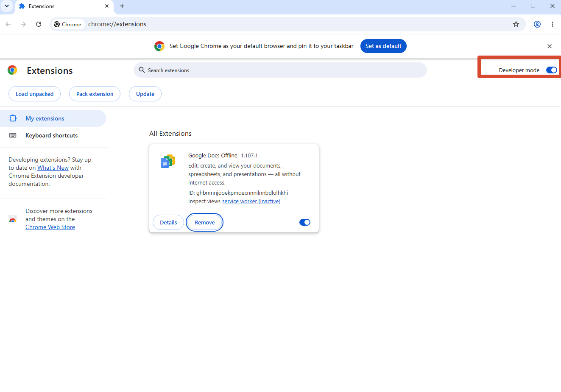The width and height of the screenshot is (561, 392).
Task: Click the version number 1.107.1
Action: click(249, 156)
